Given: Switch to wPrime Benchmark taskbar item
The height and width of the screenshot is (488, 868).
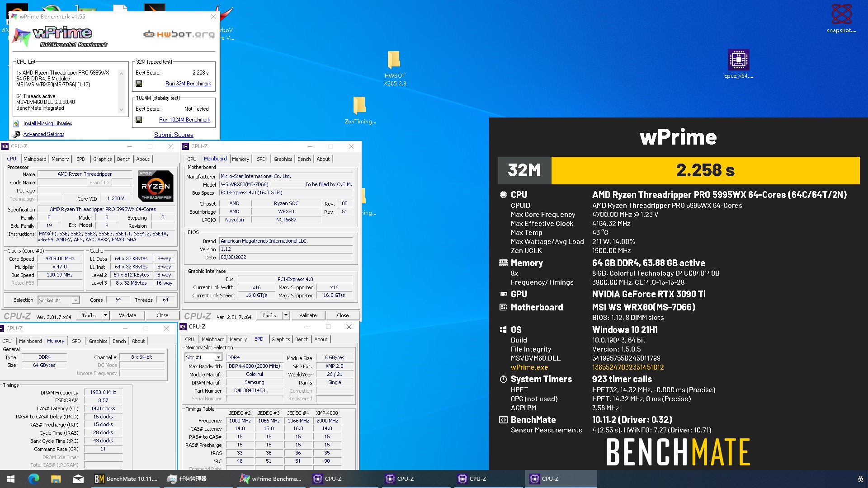Looking at the screenshot, I should click(x=271, y=479).
